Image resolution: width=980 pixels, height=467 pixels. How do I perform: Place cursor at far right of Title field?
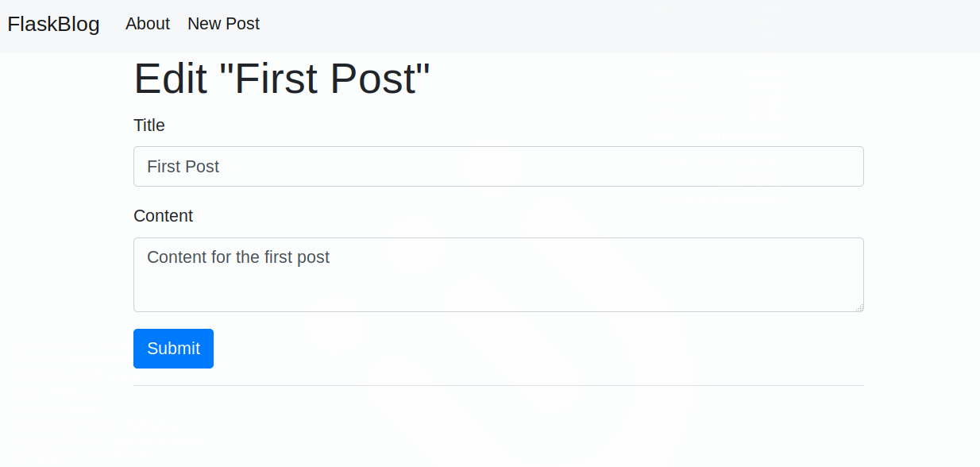pos(850,167)
